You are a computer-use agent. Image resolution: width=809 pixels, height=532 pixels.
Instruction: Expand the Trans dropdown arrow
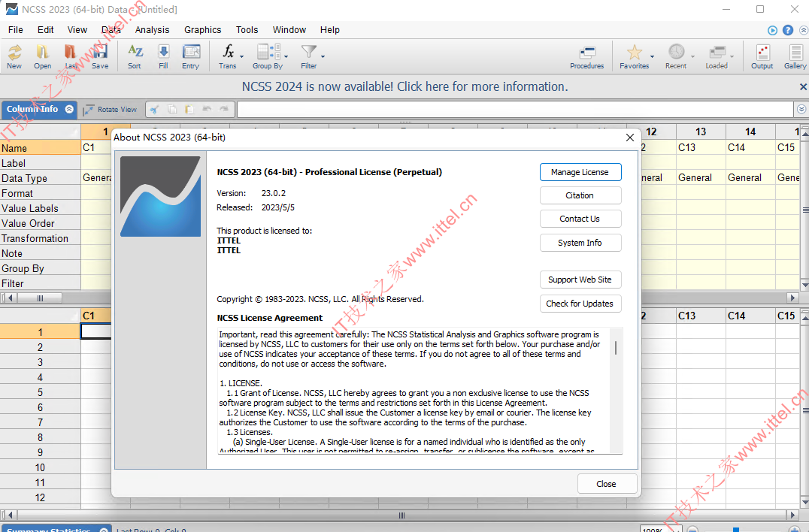click(x=241, y=56)
